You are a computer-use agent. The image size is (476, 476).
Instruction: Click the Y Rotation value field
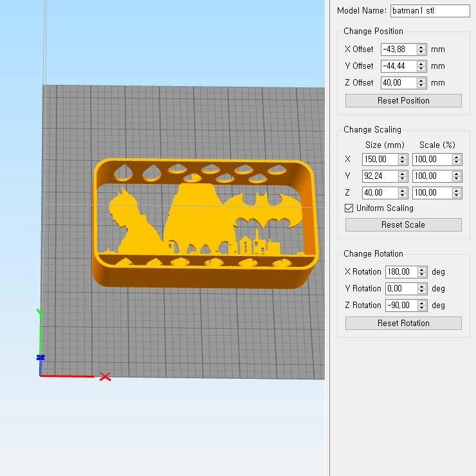click(401, 288)
